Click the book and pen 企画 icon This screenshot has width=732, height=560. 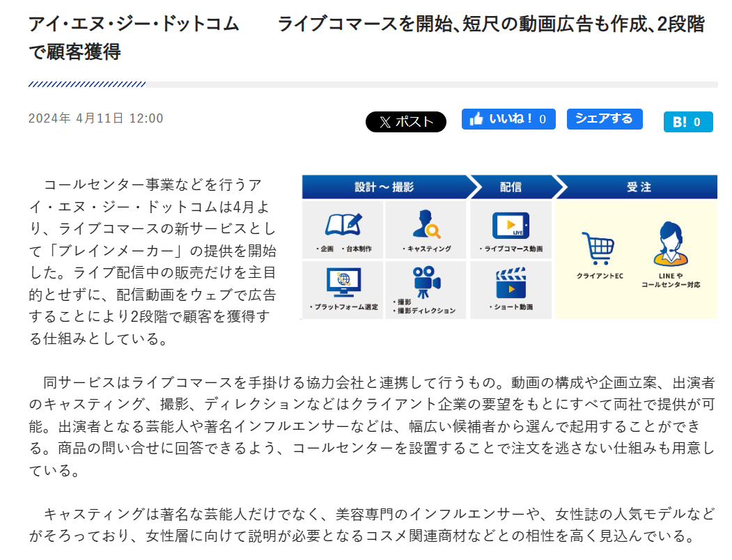(x=343, y=224)
